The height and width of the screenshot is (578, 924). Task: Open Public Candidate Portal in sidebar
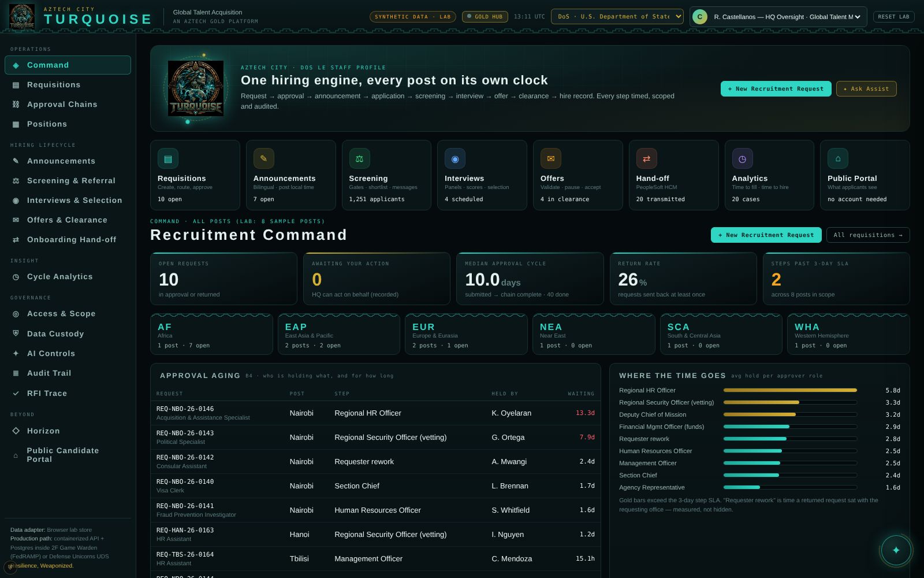pyautogui.click(x=68, y=455)
